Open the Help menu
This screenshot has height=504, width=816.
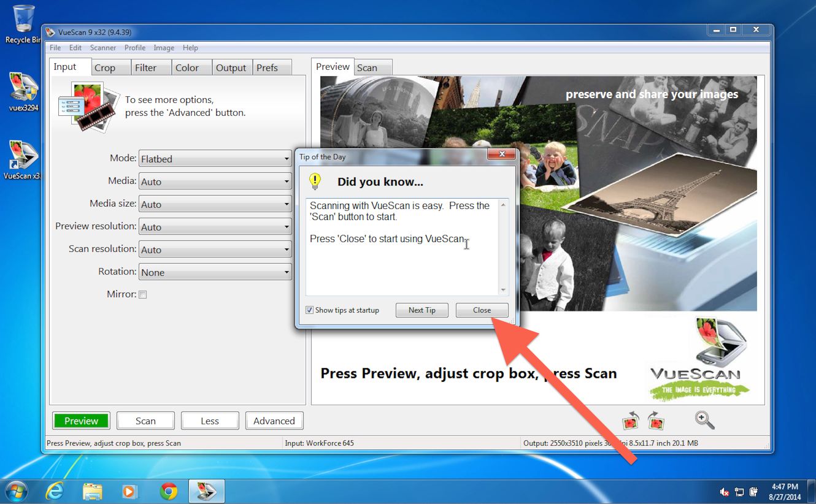pos(190,48)
